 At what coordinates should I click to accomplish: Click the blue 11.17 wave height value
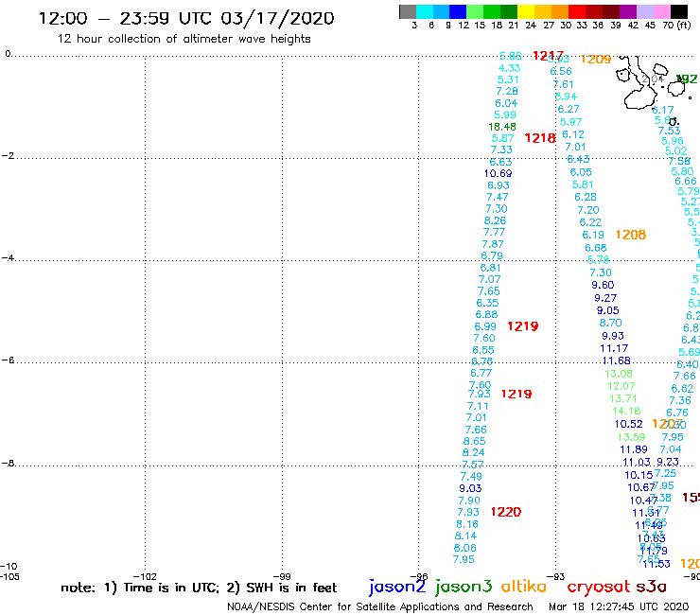[614, 348]
